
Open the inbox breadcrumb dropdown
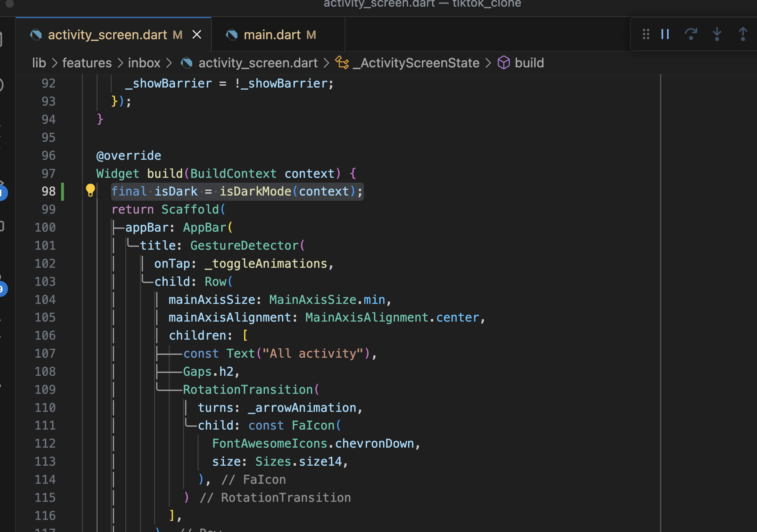tap(144, 63)
